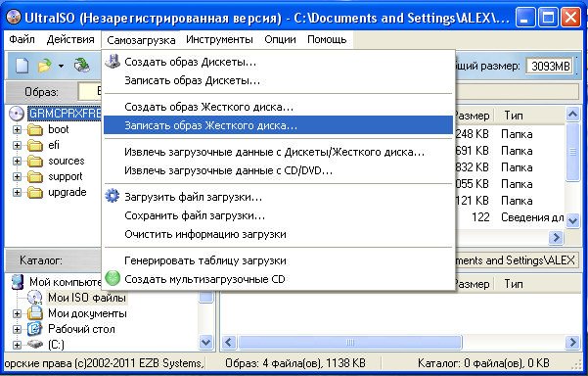The image size is (588, 376).
Task: Choose Очистить информацию загрузки
Action: point(278,235)
